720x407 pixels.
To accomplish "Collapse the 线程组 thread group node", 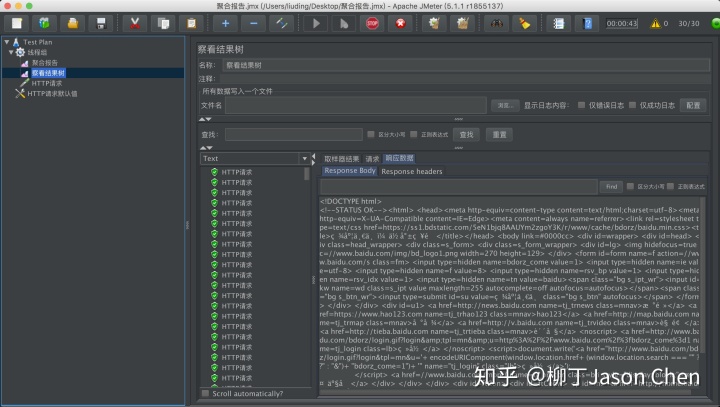I will [11, 52].
